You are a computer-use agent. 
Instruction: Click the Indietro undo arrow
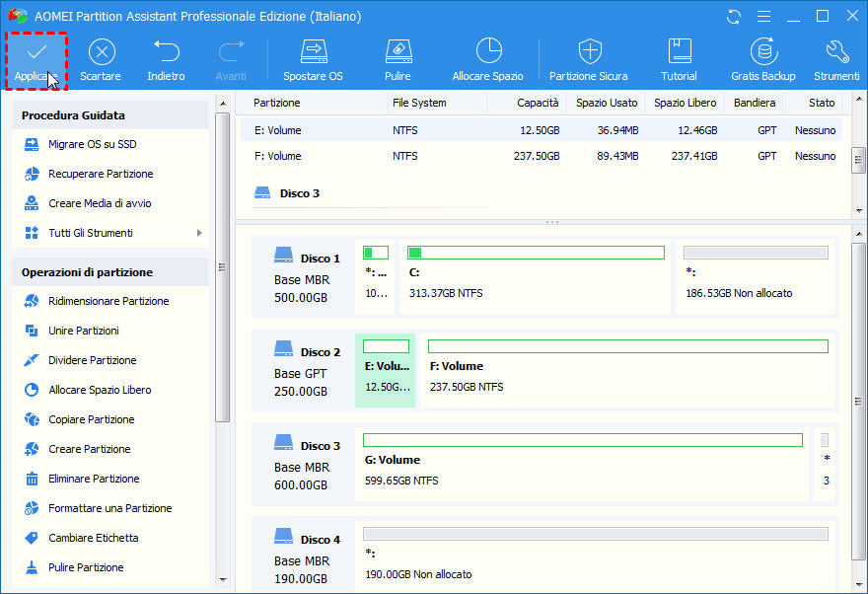[166, 51]
